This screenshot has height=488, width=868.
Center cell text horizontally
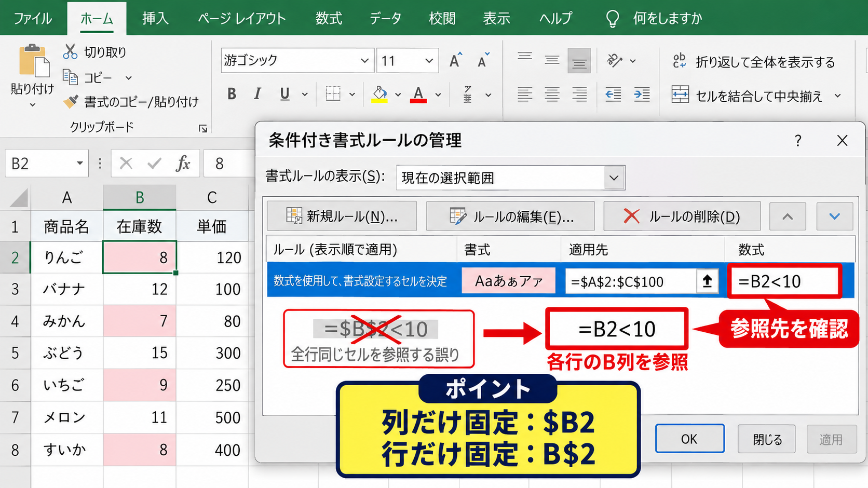click(552, 94)
